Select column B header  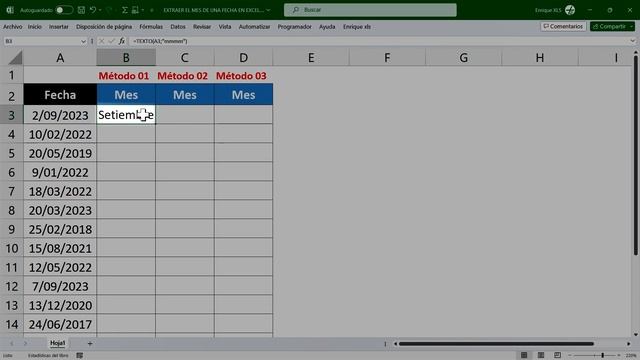(126, 58)
